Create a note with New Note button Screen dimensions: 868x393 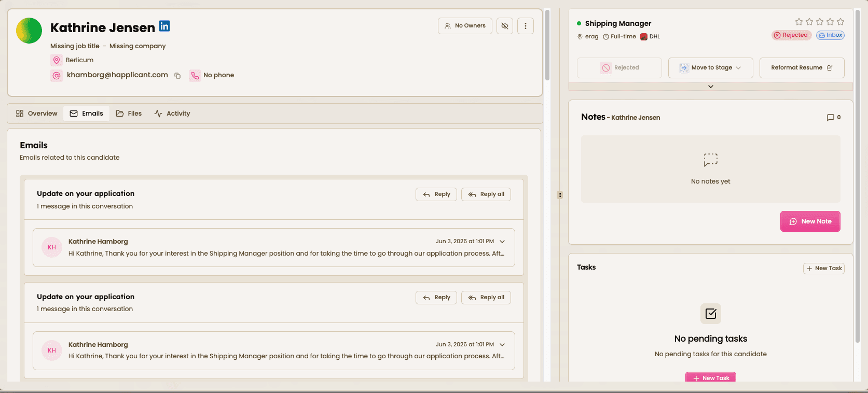[810, 221]
